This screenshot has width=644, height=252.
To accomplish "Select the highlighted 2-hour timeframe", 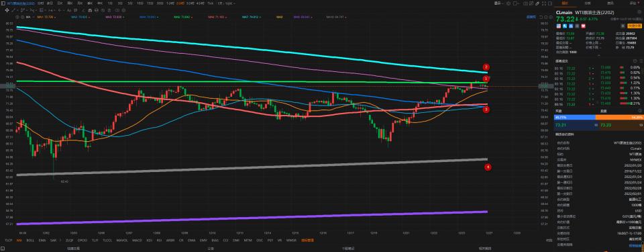I will click(x=180, y=3).
